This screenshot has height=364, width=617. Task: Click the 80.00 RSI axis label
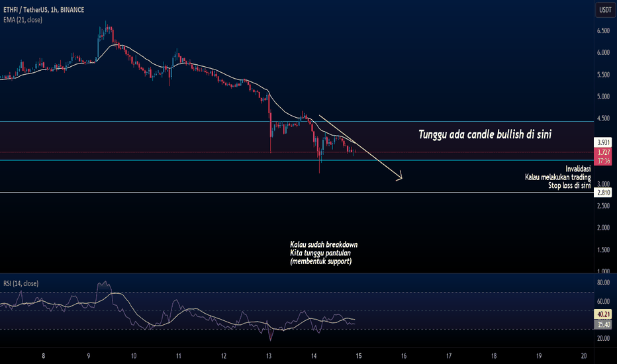click(x=603, y=283)
